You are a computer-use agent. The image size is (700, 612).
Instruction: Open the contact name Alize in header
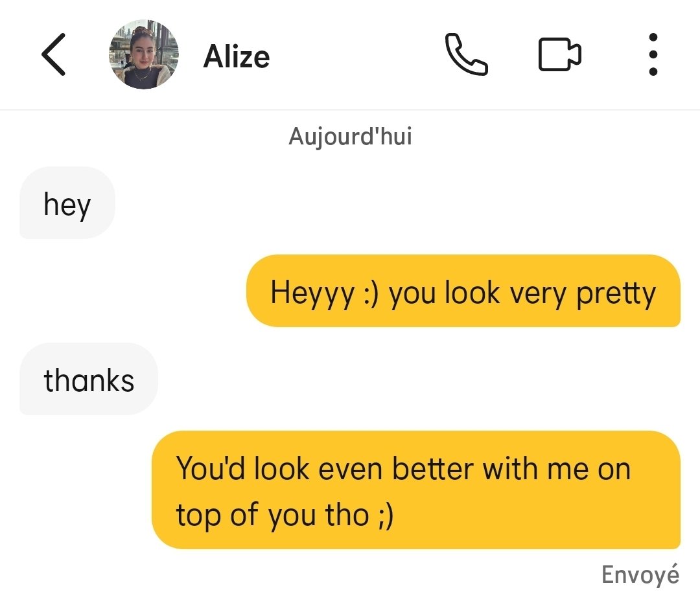point(236,56)
